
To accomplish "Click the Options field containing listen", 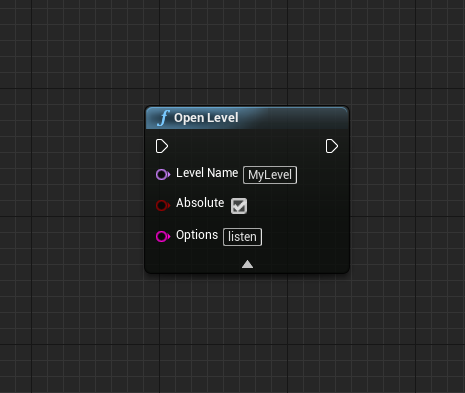I will coord(242,237).
